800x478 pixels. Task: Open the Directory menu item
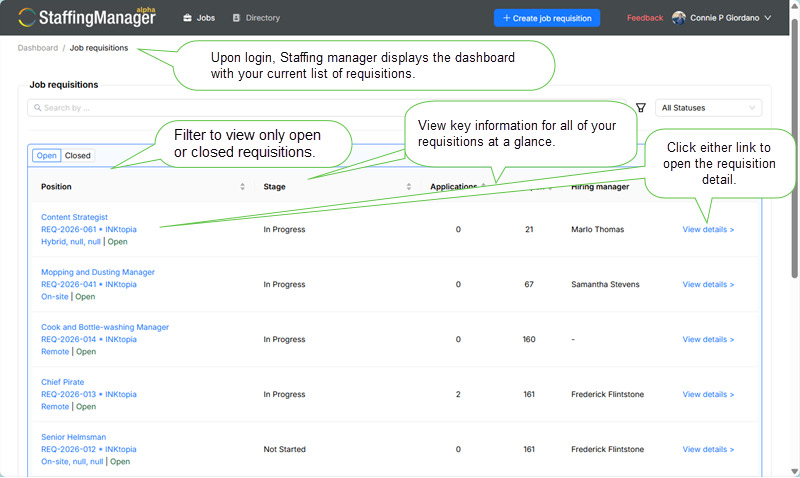256,18
